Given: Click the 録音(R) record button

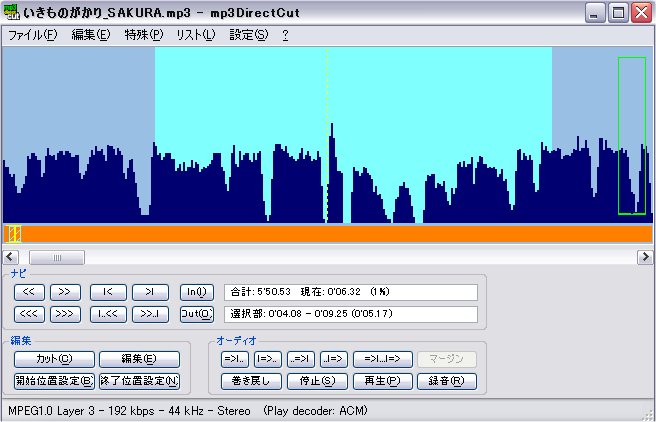Looking at the screenshot, I should click(447, 381).
